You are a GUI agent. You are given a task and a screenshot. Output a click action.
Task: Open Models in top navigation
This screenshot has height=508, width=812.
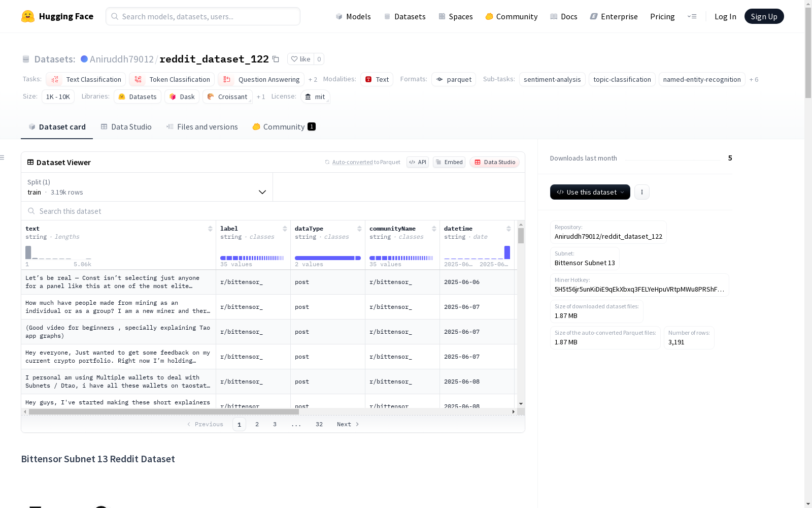click(x=353, y=16)
